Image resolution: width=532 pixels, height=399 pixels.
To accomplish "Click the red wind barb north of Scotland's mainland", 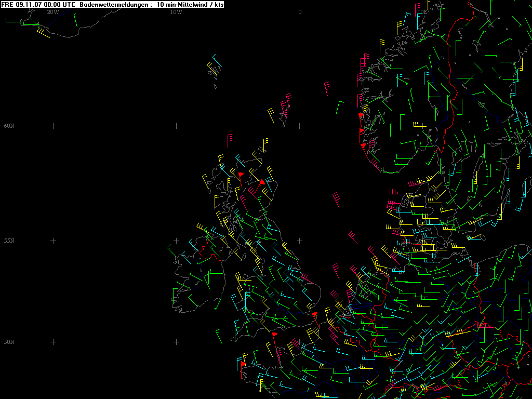I will tap(230, 140).
